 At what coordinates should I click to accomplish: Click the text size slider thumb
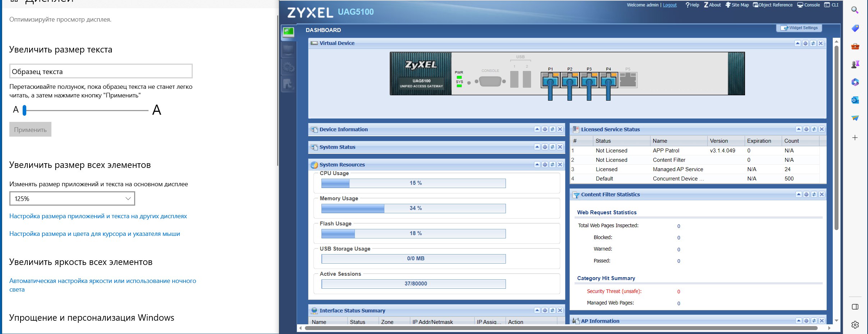24,110
